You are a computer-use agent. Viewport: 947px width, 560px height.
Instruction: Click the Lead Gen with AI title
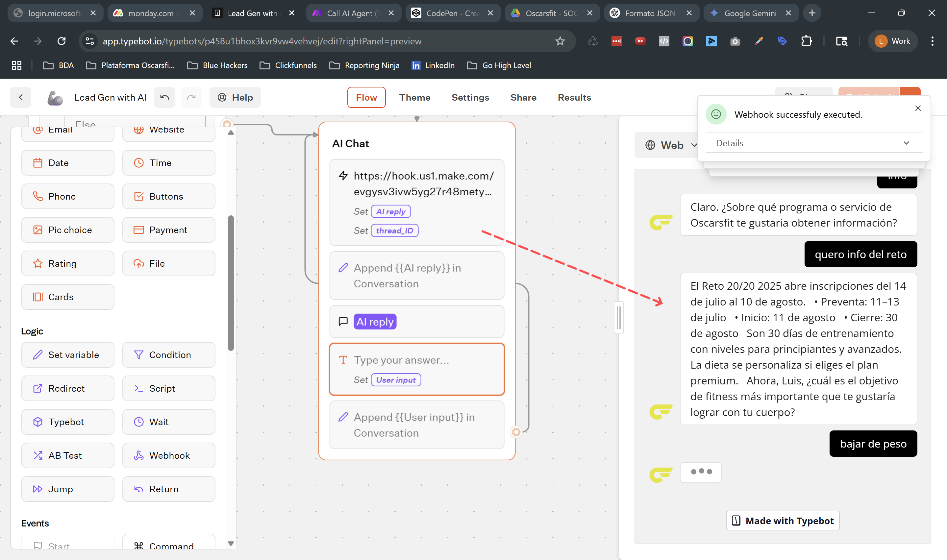coord(110,97)
